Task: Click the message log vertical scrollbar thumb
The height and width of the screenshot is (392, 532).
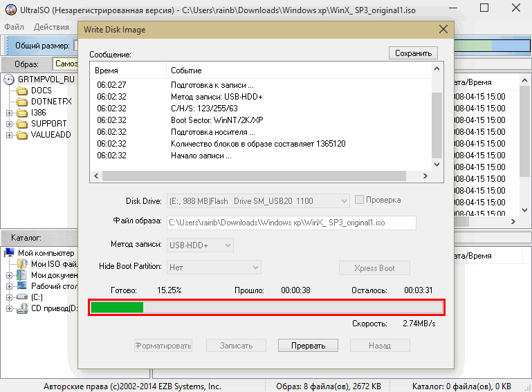Action: [x=437, y=125]
